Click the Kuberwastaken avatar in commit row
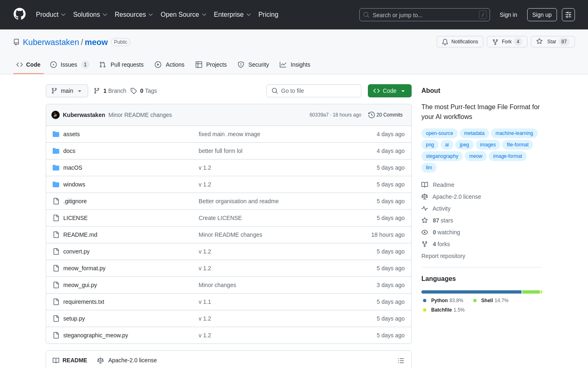Viewport: 588px width, 368px height. (56, 115)
